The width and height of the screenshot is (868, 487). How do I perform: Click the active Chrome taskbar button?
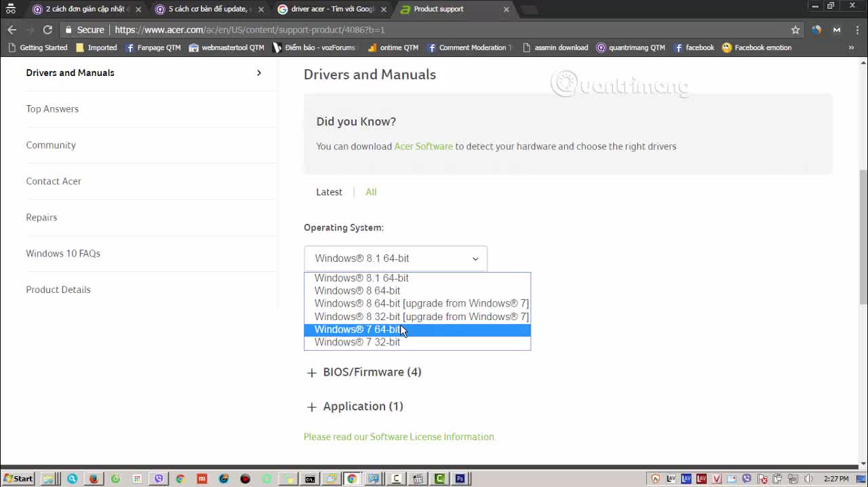(352, 478)
